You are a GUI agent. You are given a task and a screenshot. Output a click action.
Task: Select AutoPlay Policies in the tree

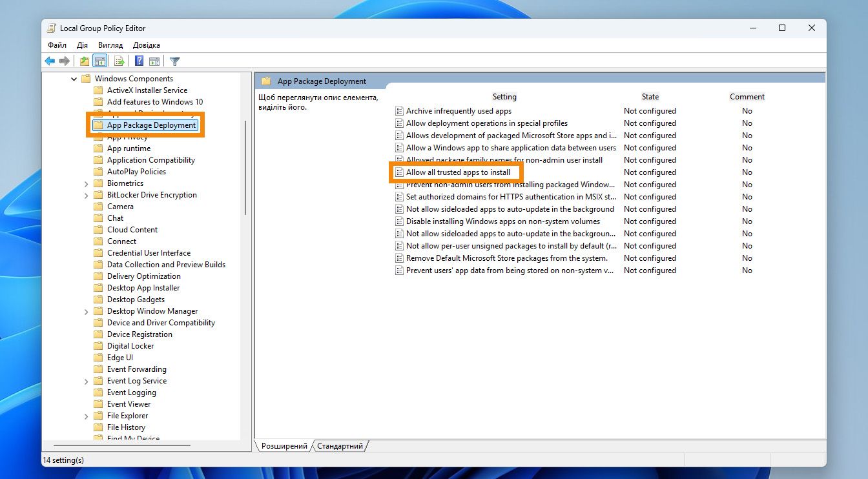click(136, 172)
